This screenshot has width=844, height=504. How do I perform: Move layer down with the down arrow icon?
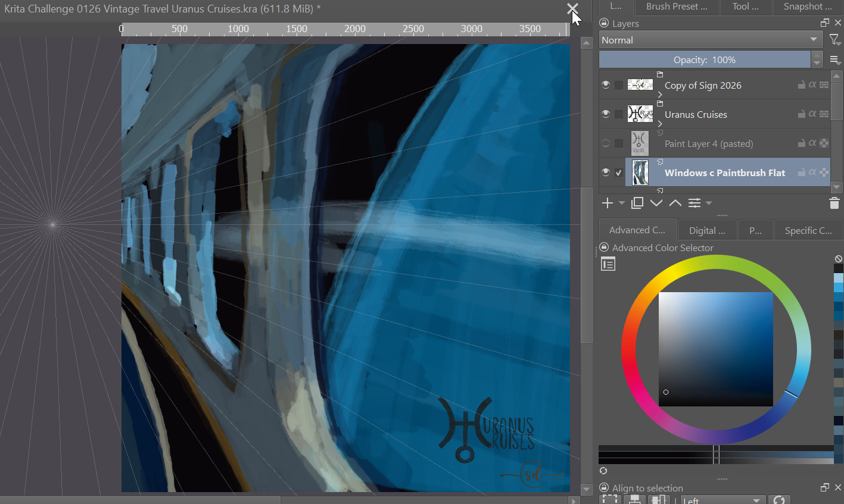656,204
